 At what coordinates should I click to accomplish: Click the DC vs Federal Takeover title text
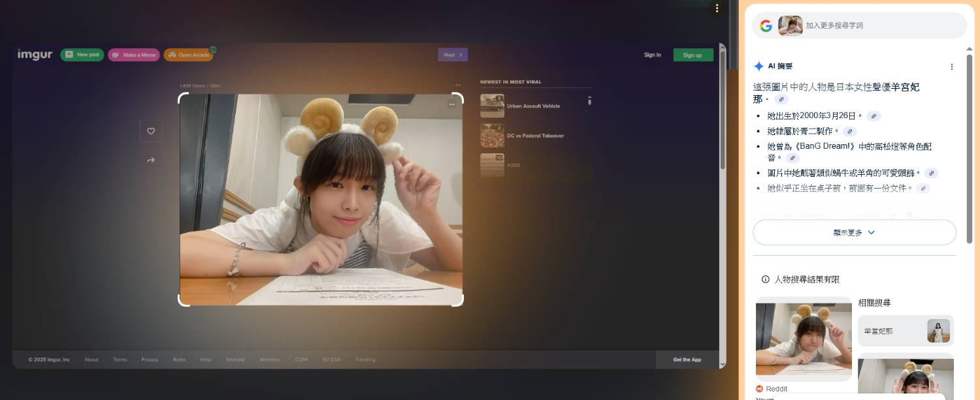535,136
